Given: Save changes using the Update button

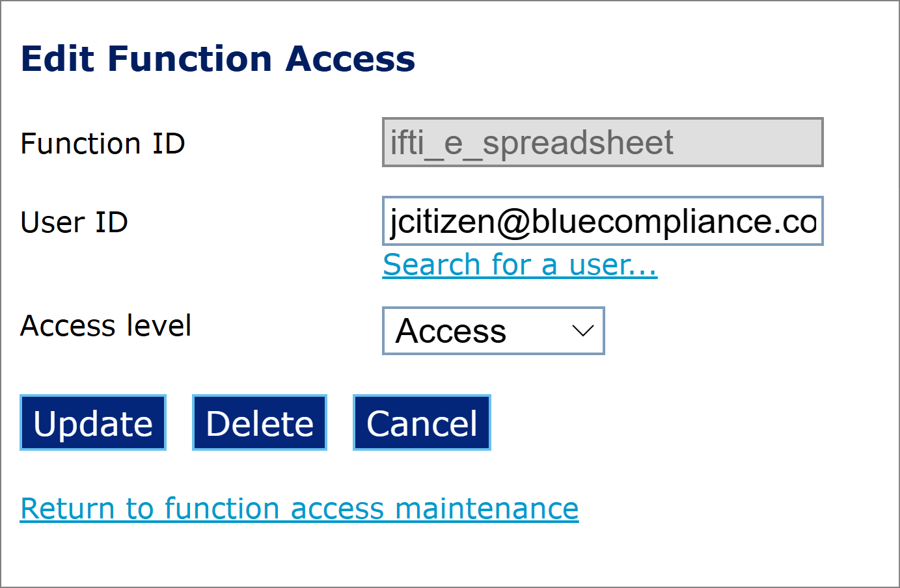Looking at the screenshot, I should tap(93, 423).
